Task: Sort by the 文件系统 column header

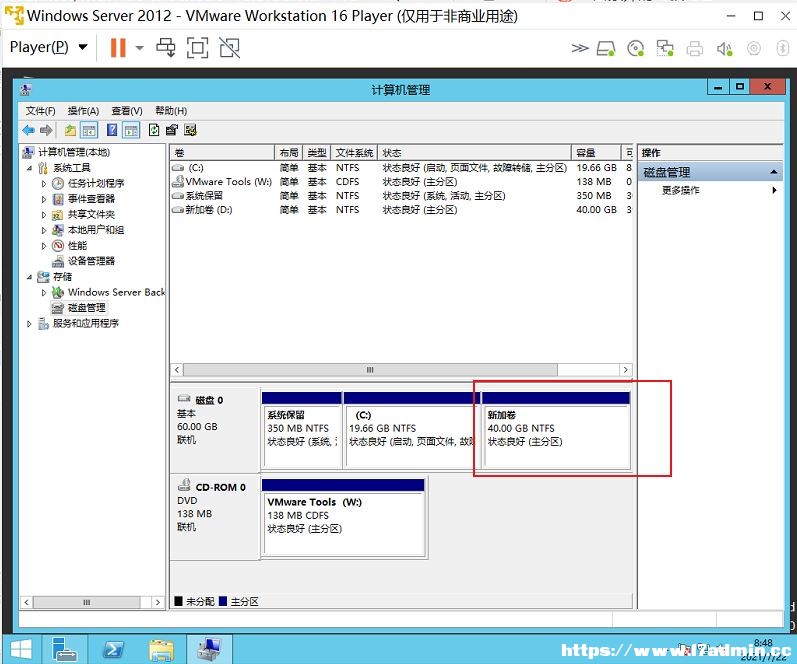Action: [x=354, y=153]
